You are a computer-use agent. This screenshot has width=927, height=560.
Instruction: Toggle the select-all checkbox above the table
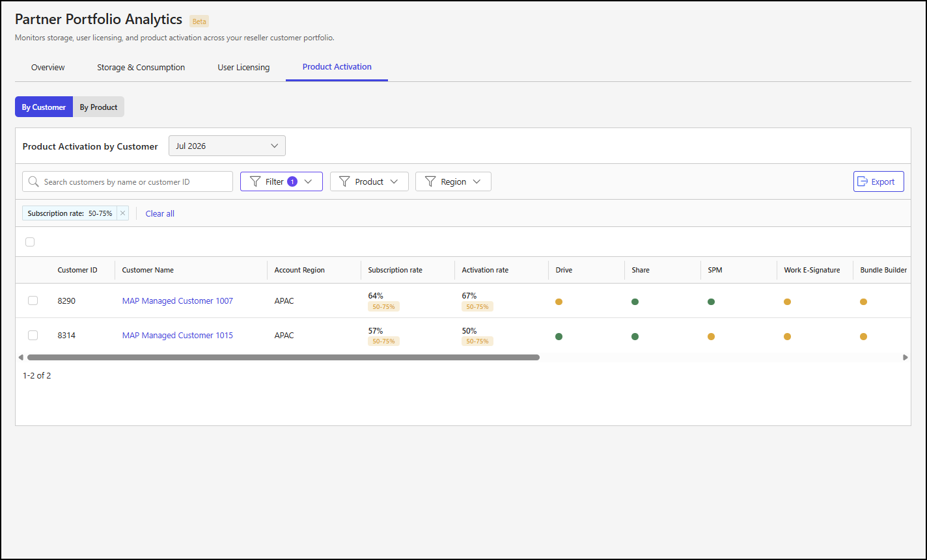[x=30, y=242]
